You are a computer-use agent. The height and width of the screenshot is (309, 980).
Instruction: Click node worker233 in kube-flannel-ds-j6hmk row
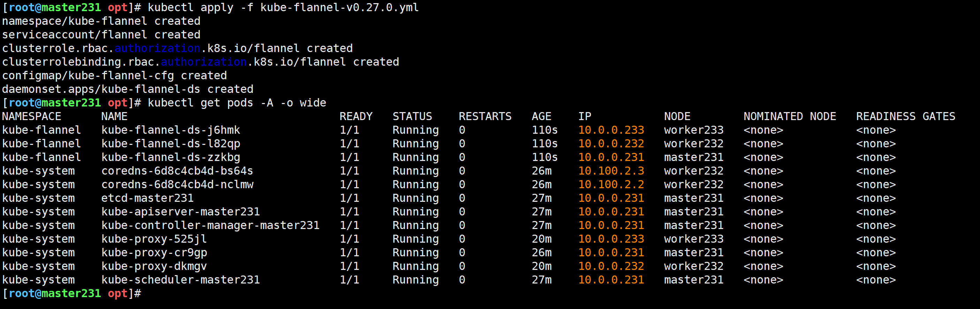[x=693, y=130]
